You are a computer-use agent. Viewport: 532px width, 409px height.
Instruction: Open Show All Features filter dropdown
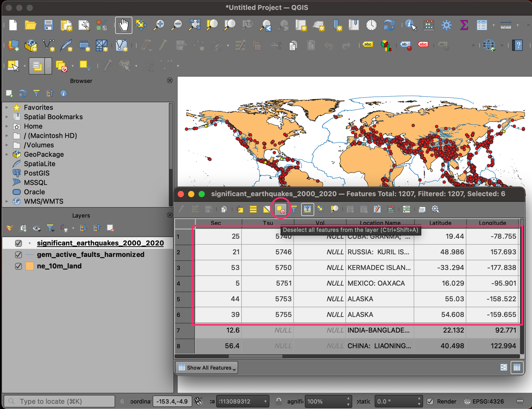(207, 368)
